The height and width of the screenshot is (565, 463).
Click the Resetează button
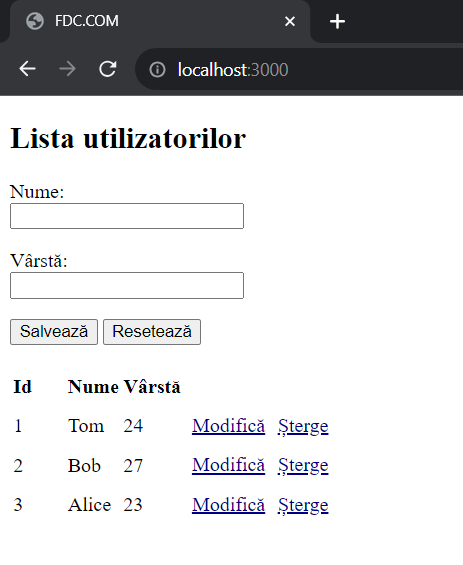pyautogui.click(x=152, y=332)
